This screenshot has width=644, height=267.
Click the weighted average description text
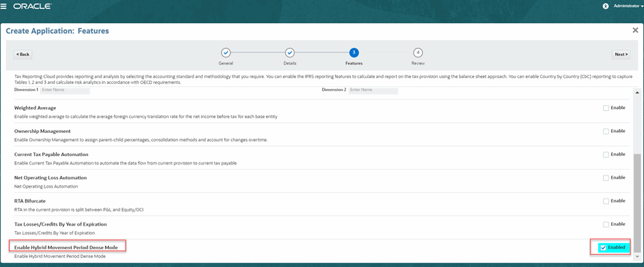tap(146, 117)
